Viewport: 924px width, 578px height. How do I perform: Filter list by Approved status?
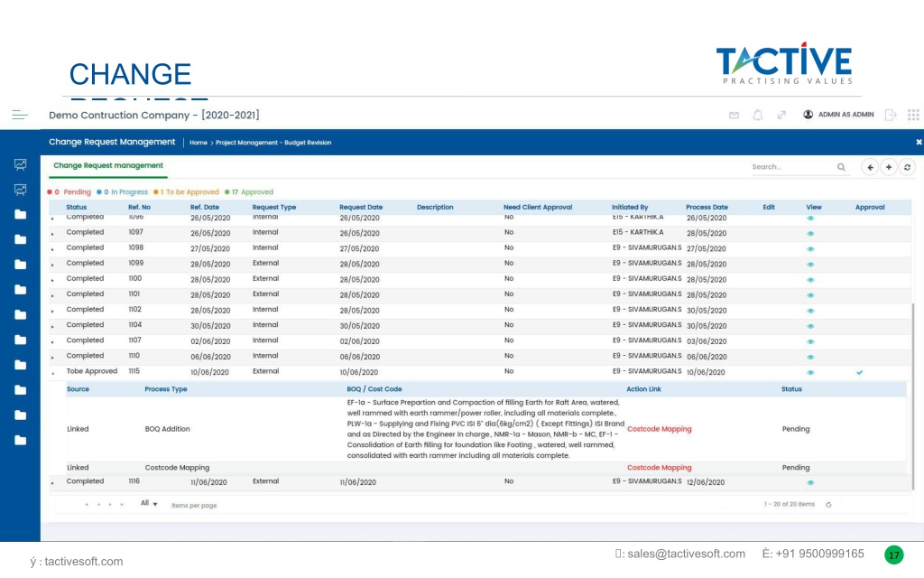[x=249, y=192]
